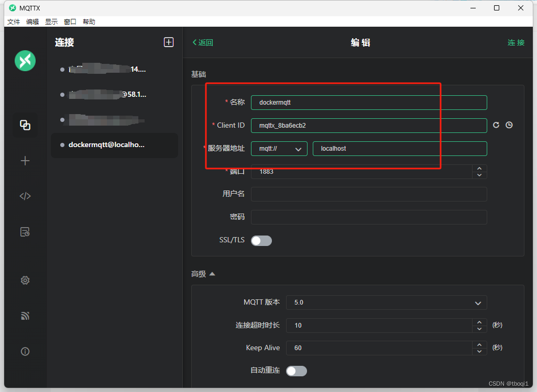Click the server address field containing localhost
Screen dimensions: 537x392
pos(400,149)
